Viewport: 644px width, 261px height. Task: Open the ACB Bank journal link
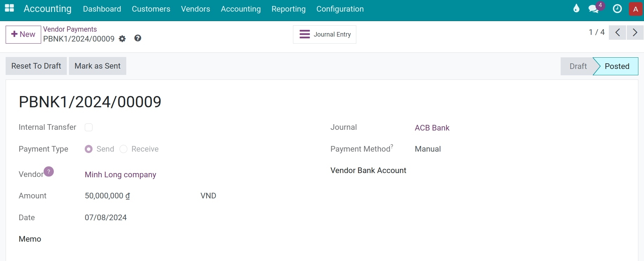pos(432,128)
